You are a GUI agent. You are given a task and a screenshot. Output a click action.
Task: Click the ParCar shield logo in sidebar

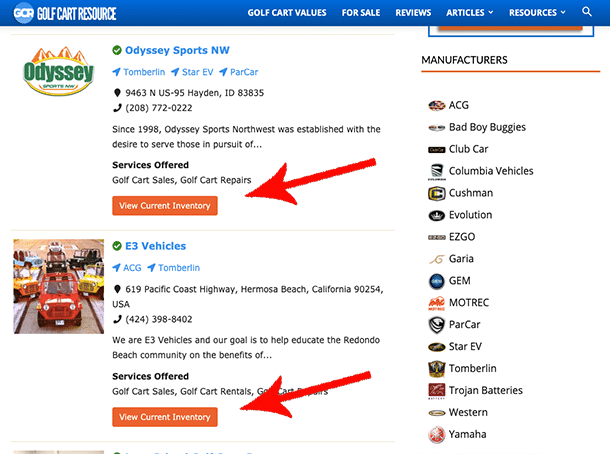[436, 325]
